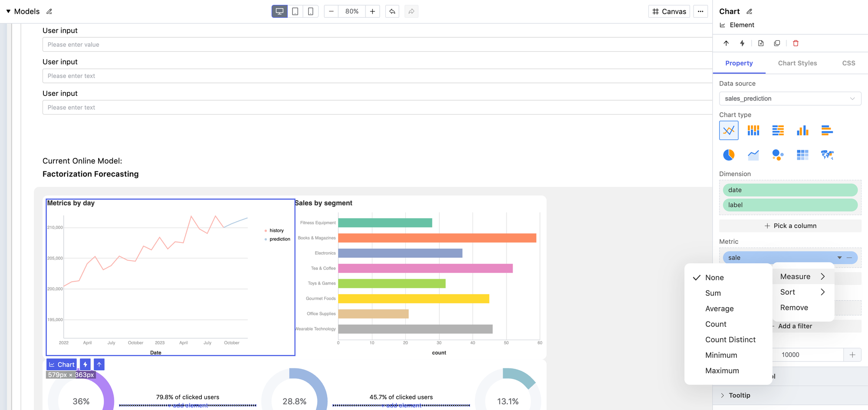Screen dimensions: 868x410
Task: Select the line chart type icon
Action: (x=729, y=130)
